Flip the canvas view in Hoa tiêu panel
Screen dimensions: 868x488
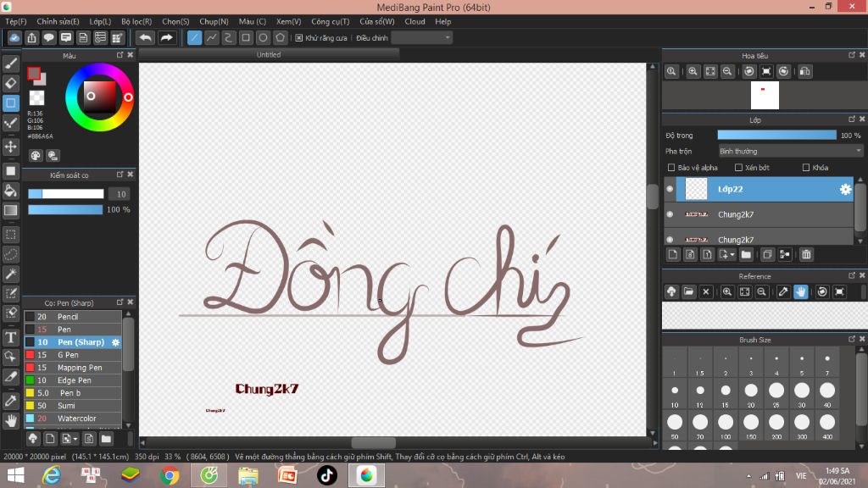coord(805,71)
